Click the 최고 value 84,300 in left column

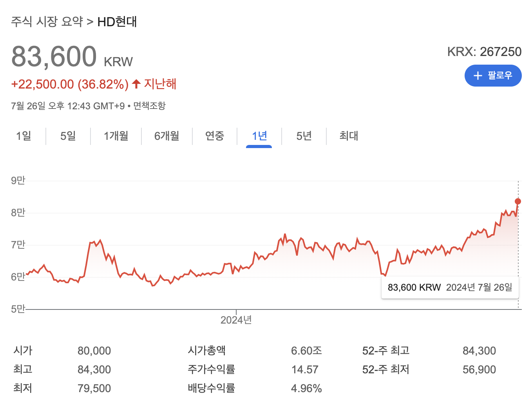click(94, 369)
